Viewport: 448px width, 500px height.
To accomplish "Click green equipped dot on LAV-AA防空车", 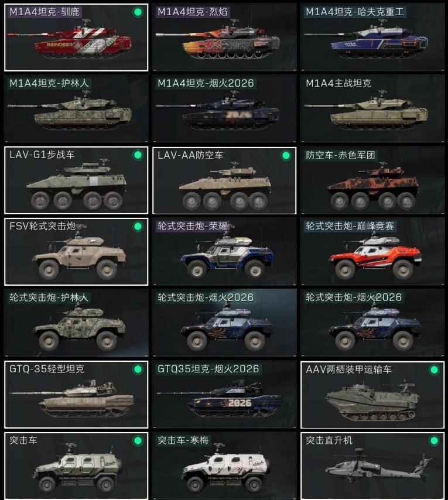I will click(286, 156).
